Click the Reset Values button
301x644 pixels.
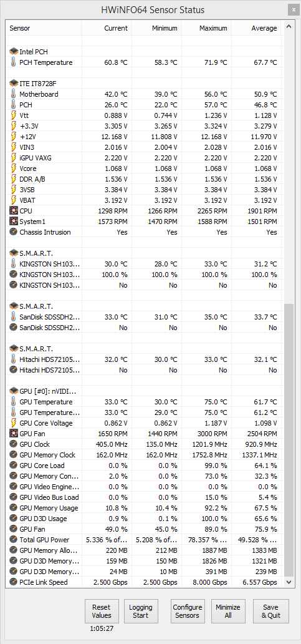pyautogui.click(x=102, y=611)
